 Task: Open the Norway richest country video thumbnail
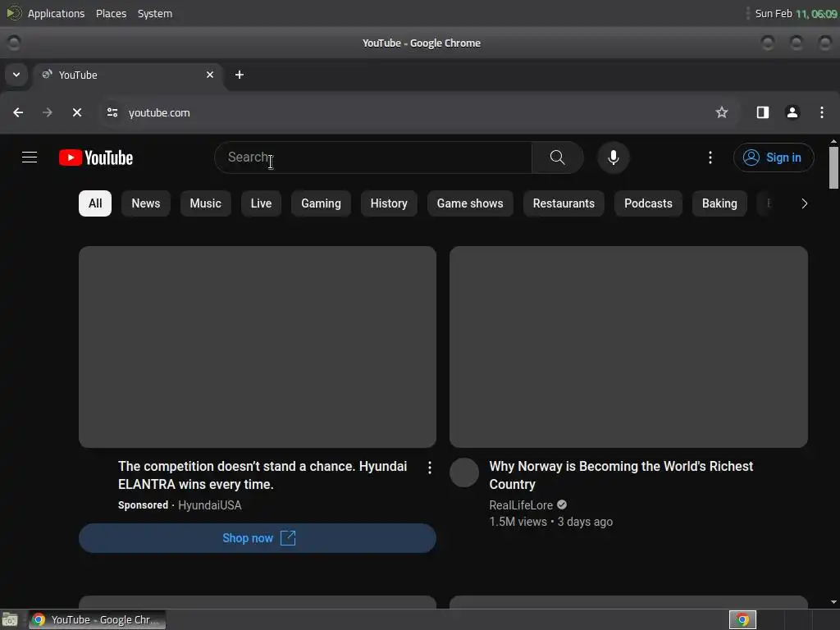(628, 347)
